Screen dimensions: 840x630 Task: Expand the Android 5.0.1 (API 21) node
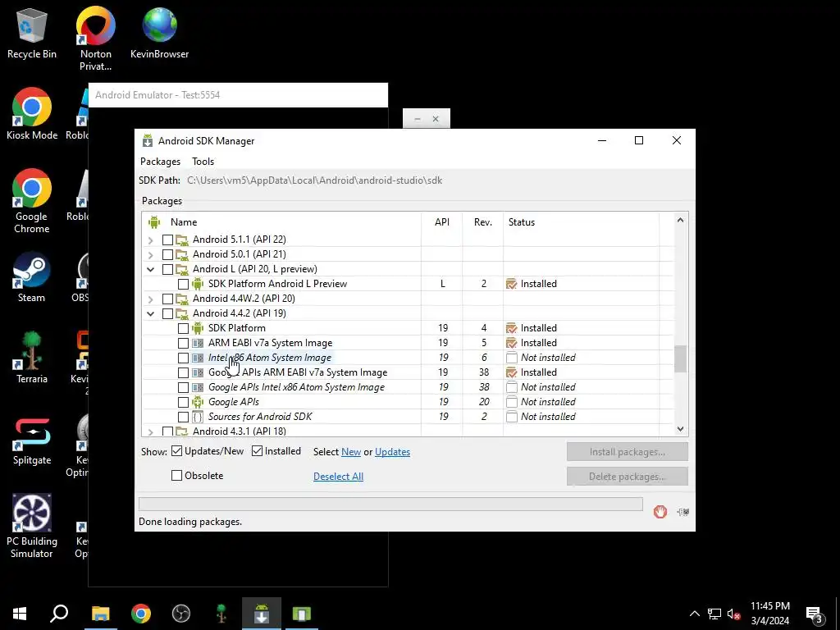(x=151, y=254)
